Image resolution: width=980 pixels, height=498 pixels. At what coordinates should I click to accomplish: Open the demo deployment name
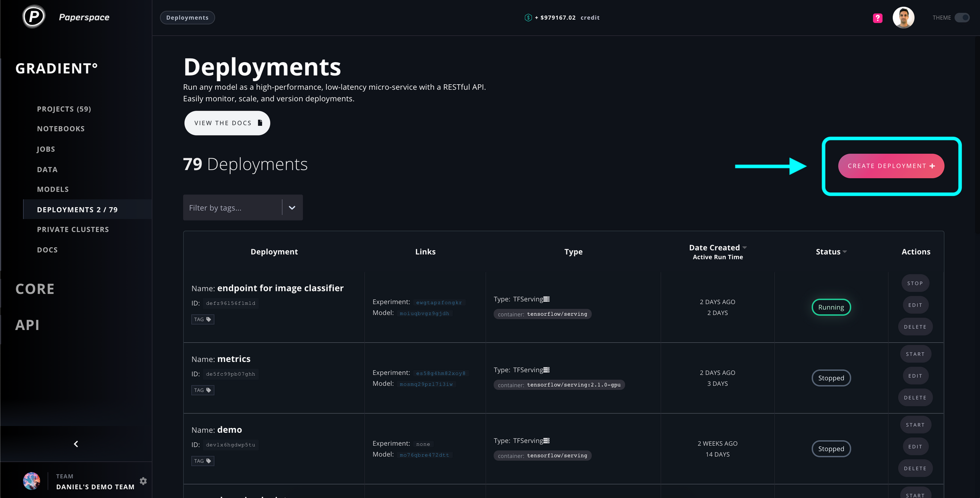tap(229, 430)
